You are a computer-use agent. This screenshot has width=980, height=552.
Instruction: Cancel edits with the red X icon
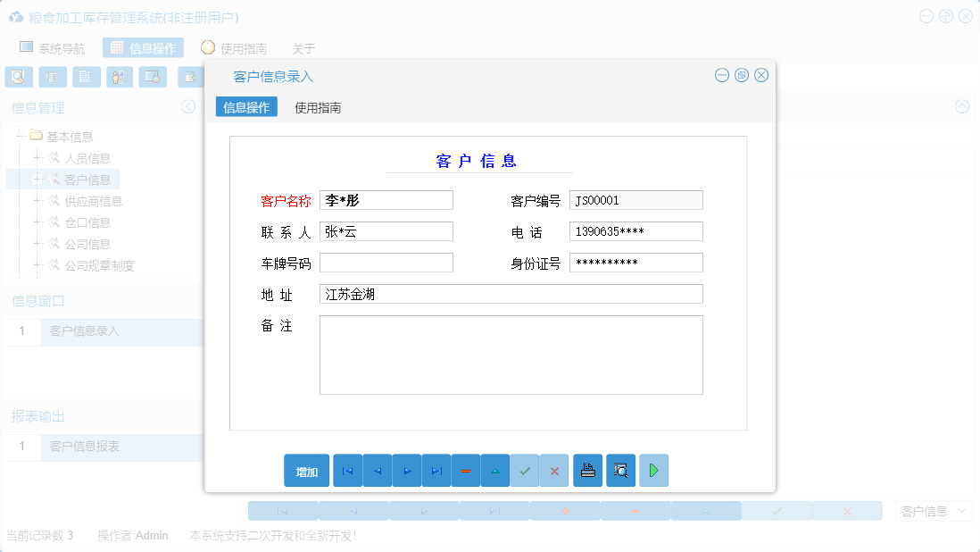pos(554,471)
